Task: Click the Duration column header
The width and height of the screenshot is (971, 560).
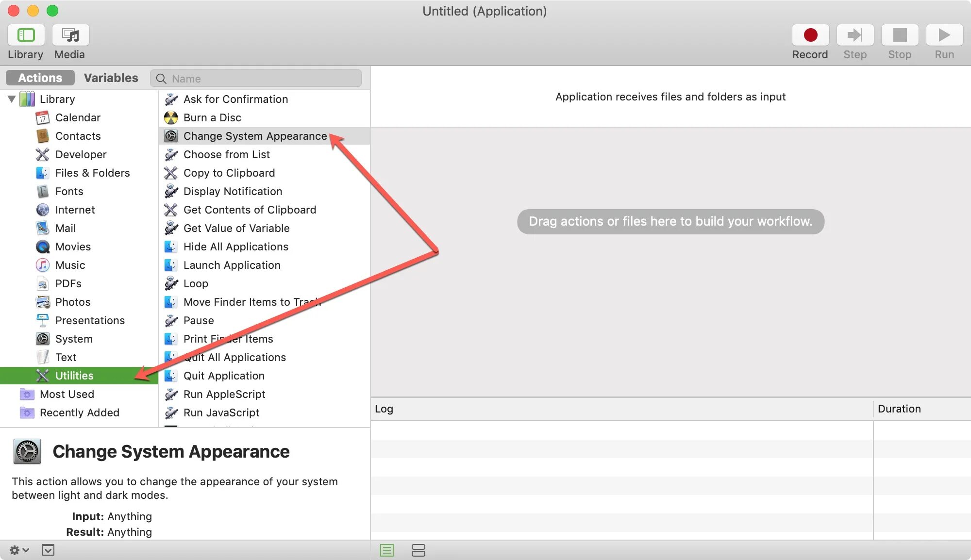Action: pos(899,409)
